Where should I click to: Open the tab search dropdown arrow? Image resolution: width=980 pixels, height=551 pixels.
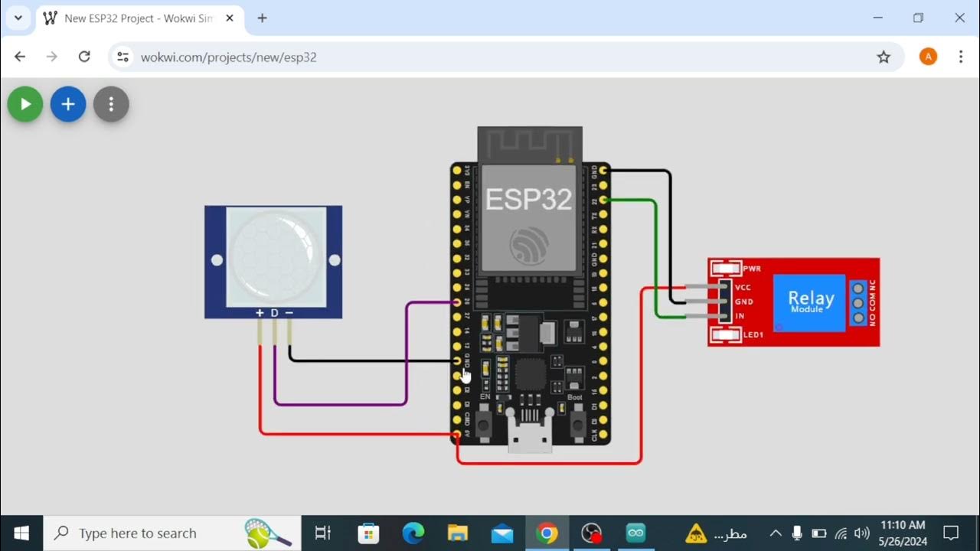coord(18,18)
